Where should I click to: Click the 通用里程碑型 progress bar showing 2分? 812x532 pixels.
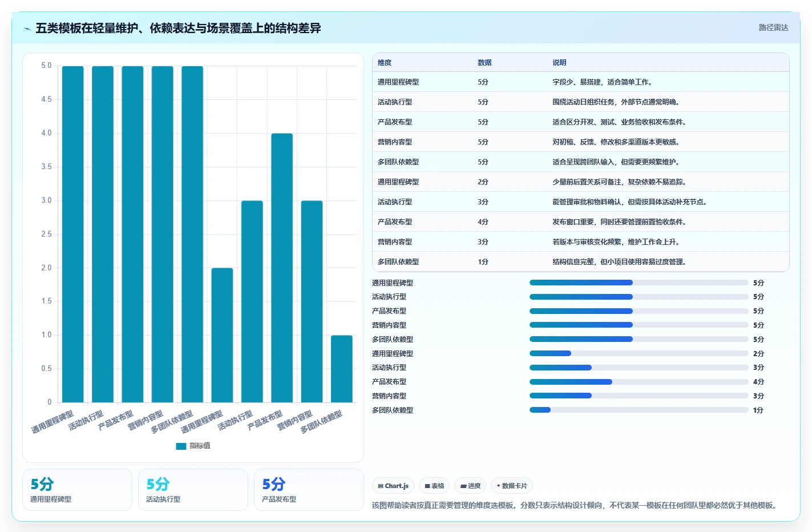click(639, 353)
